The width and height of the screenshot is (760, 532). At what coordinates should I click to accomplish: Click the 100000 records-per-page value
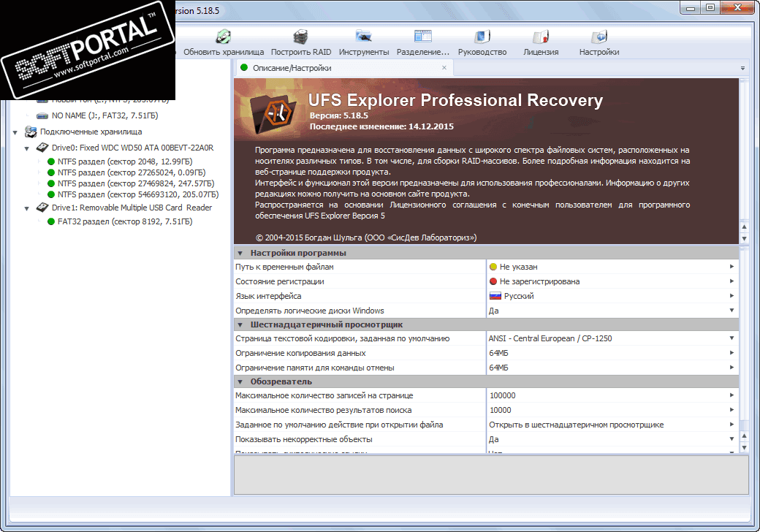coord(503,396)
